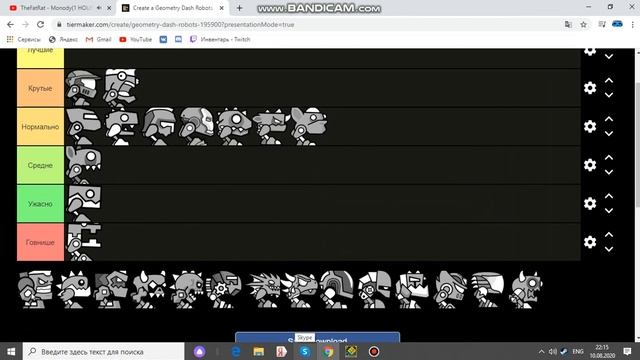Move Средне tier up with arrow
The image size is (640, 360).
click(609, 158)
